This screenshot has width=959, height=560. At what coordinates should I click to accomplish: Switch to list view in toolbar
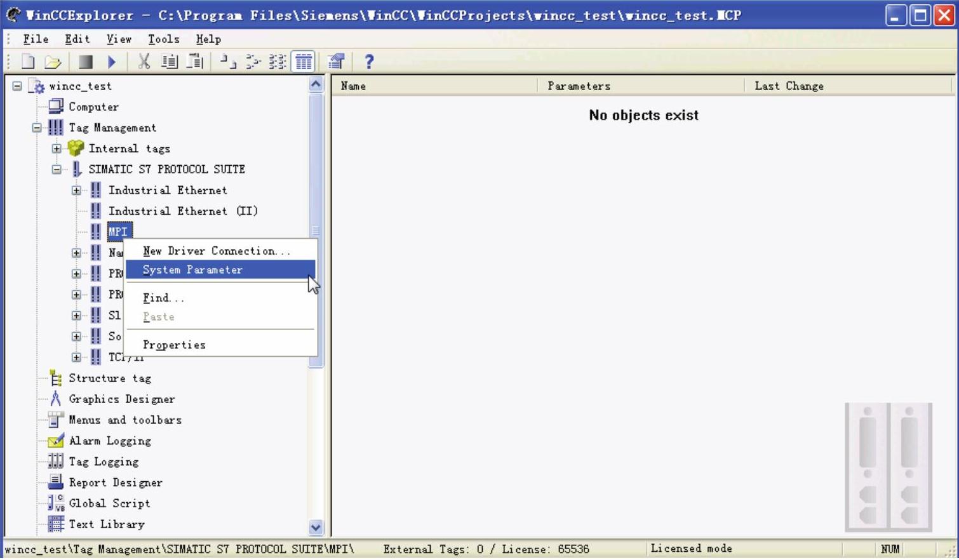point(278,62)
